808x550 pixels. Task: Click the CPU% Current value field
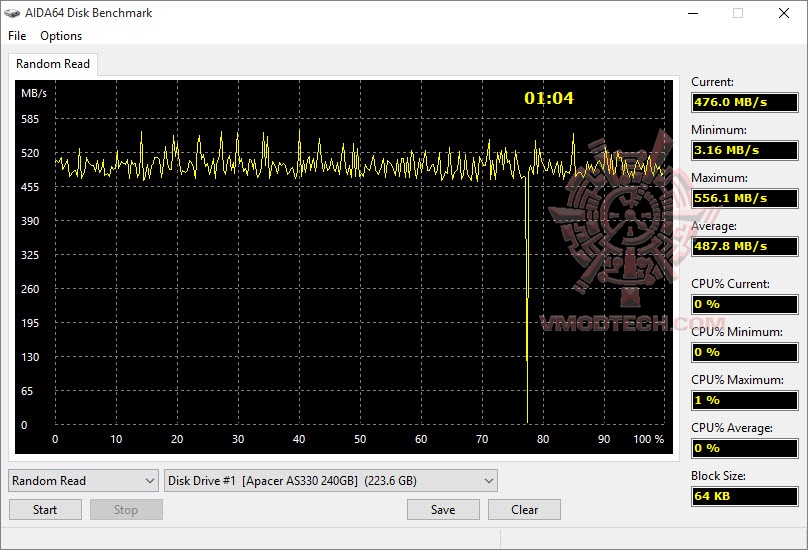745,304
